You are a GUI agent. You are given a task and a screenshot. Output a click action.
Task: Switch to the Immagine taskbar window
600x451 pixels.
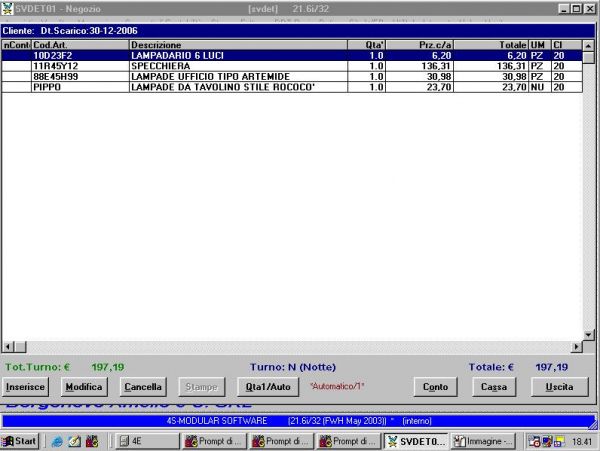(x=484, y=441)
